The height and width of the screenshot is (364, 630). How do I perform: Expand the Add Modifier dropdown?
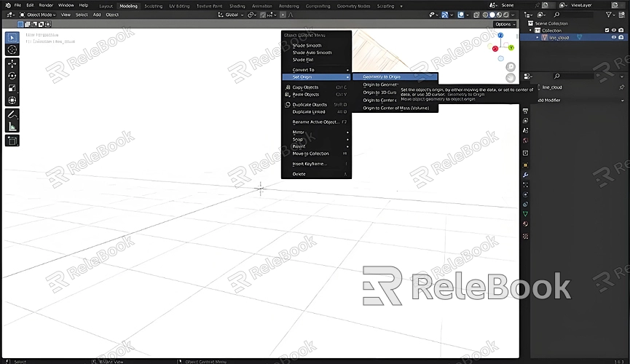(x=580, y=100)
